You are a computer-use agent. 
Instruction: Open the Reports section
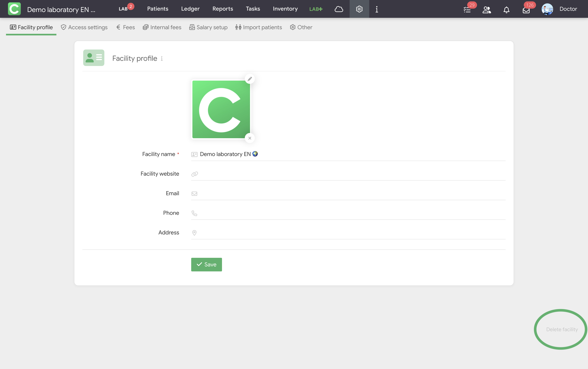223,9
